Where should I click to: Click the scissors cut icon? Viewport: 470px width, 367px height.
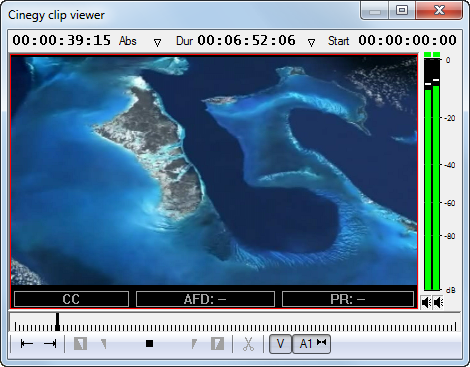(248, 344)
